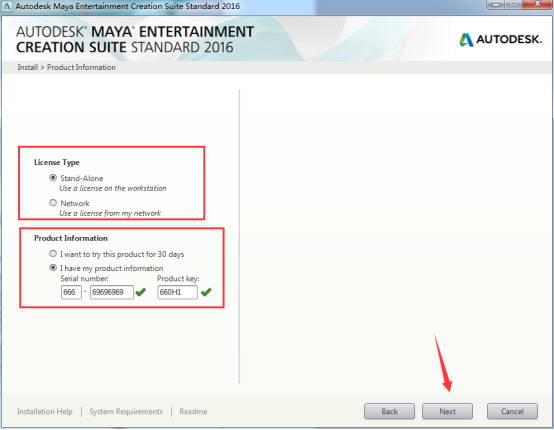Minimize the installer window

pyautogui.click(x=497, y=4)
